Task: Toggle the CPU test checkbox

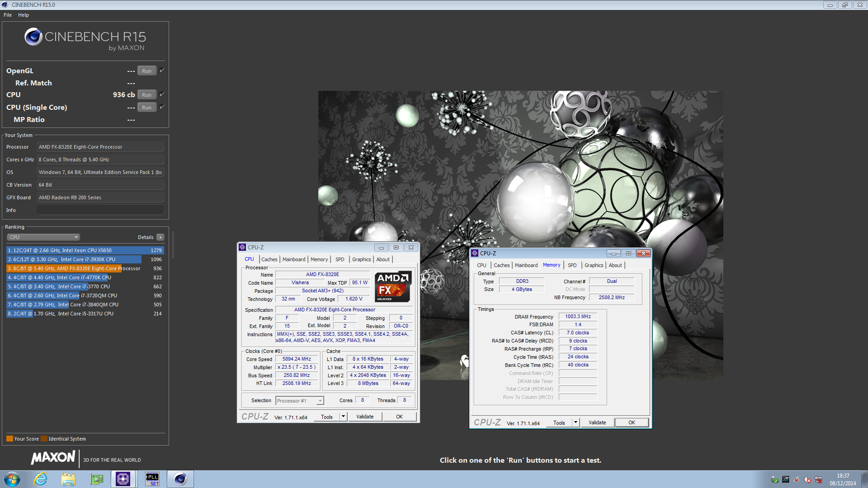Action: click(x=162, y=94)
